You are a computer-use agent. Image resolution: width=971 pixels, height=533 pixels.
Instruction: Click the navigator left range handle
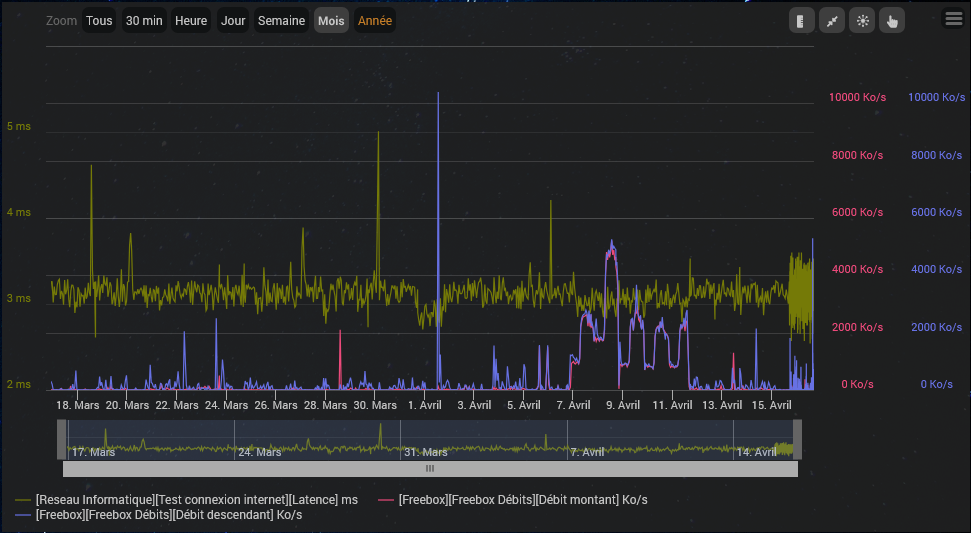(62, 440)
